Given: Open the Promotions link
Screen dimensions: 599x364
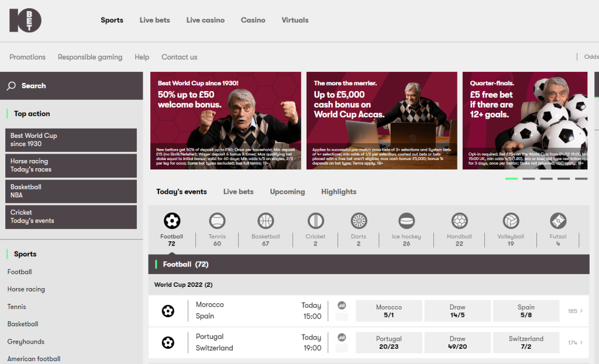Looking at the screenshot, I should tap(27, 57).
